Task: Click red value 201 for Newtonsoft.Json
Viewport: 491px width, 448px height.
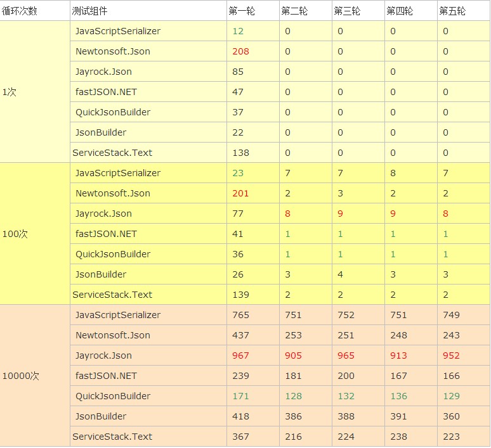Action: [x=240, y=193]
